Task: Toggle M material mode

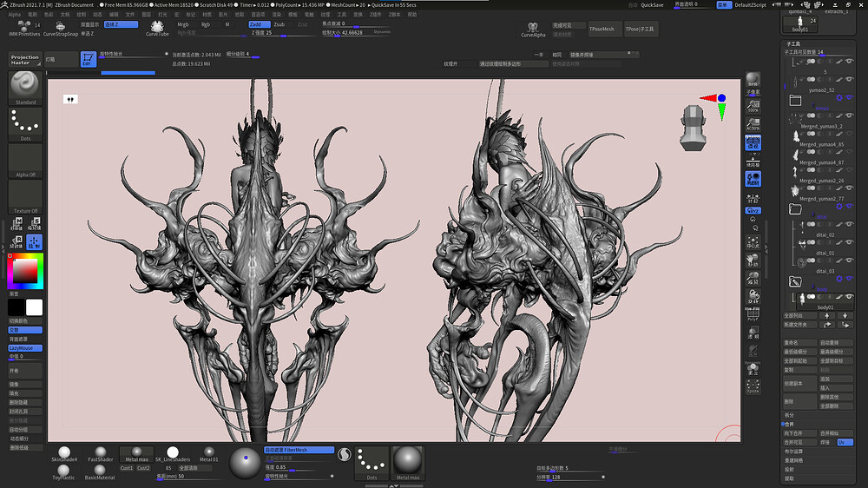Action: [227, 24]
